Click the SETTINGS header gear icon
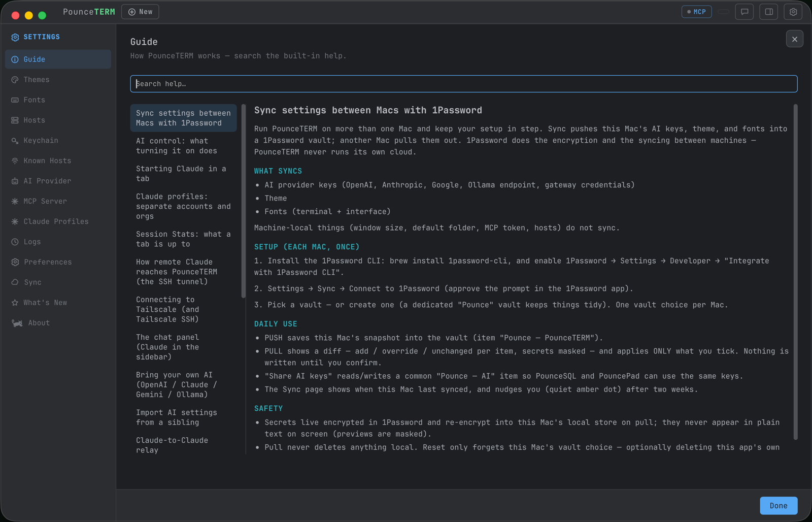812x522 pixels. coord(15,37)
